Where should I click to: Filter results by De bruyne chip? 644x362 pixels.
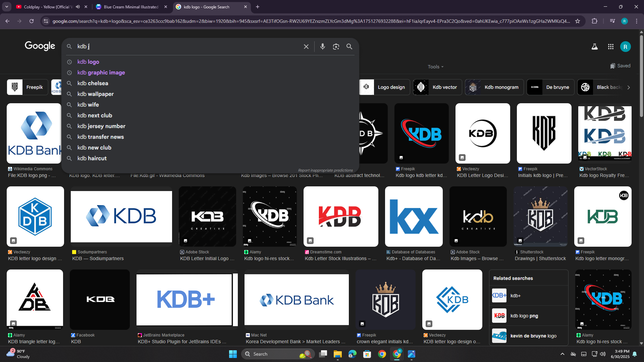[x=550, y=87]
